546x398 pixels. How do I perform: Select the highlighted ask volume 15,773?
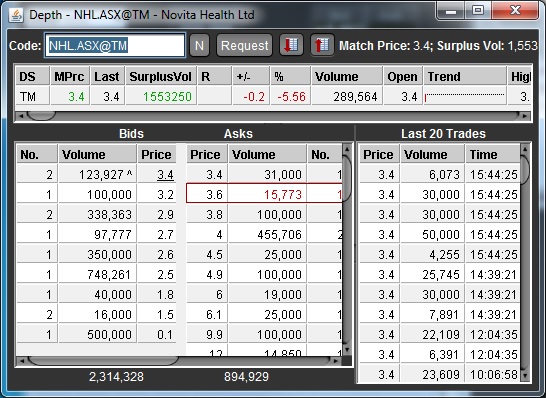point(267,194)
